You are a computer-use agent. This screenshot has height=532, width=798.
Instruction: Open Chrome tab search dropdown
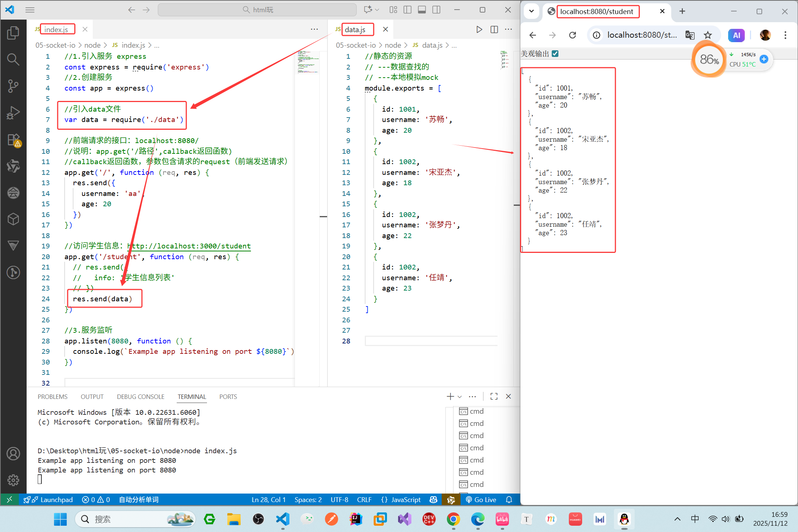pos(532,11)
